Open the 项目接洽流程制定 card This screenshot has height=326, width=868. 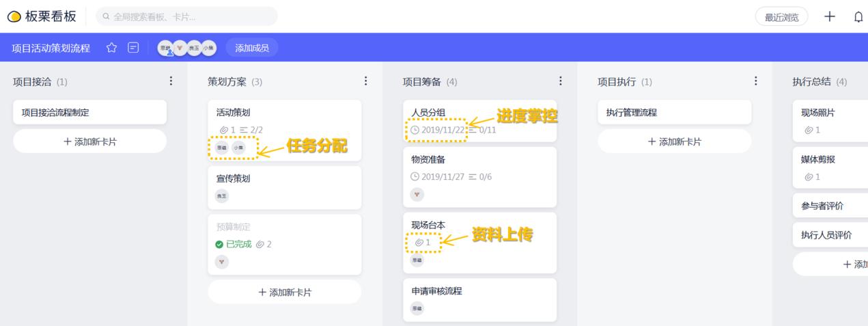(x=89, y=113)
